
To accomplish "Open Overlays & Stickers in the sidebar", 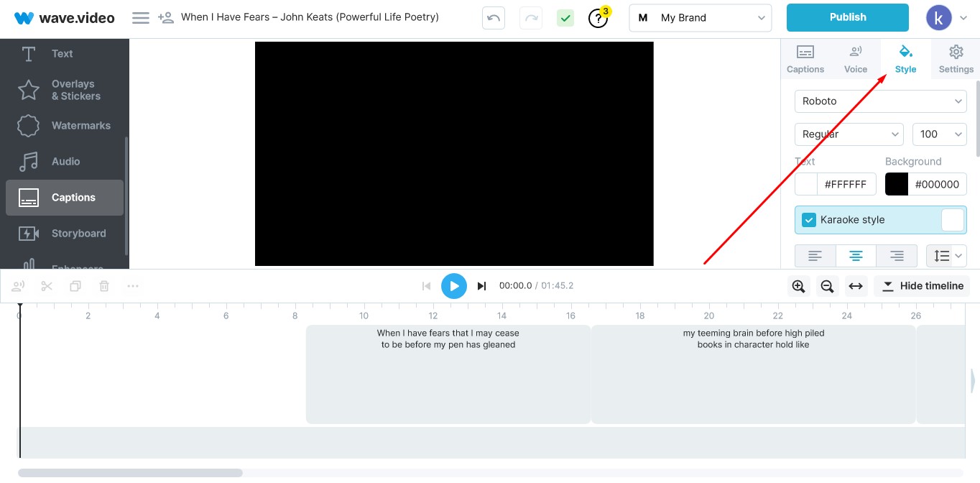I will point(65,90).
